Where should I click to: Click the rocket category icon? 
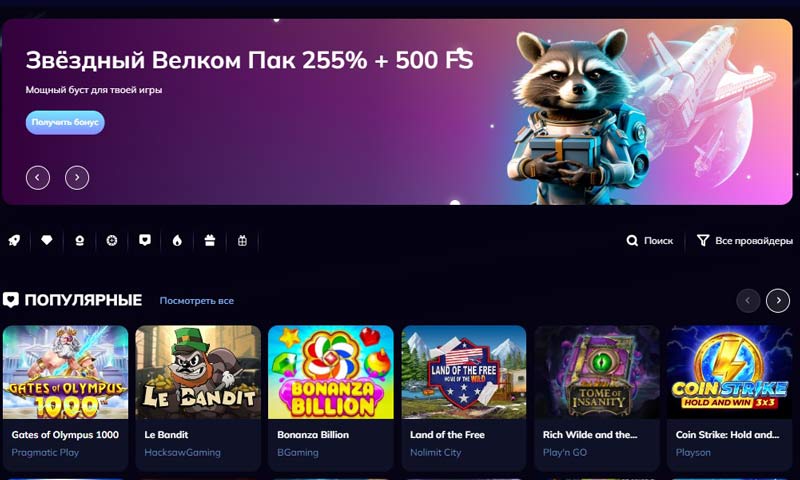click(14, 240)
